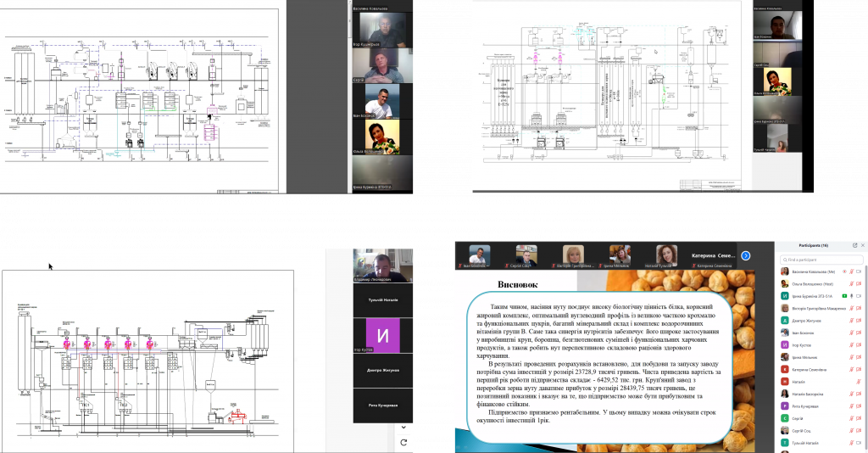This screenshot has width=868, height=453.
Task: Click camera icon for Тульчій Наталія in list
Action: [859, 443]
